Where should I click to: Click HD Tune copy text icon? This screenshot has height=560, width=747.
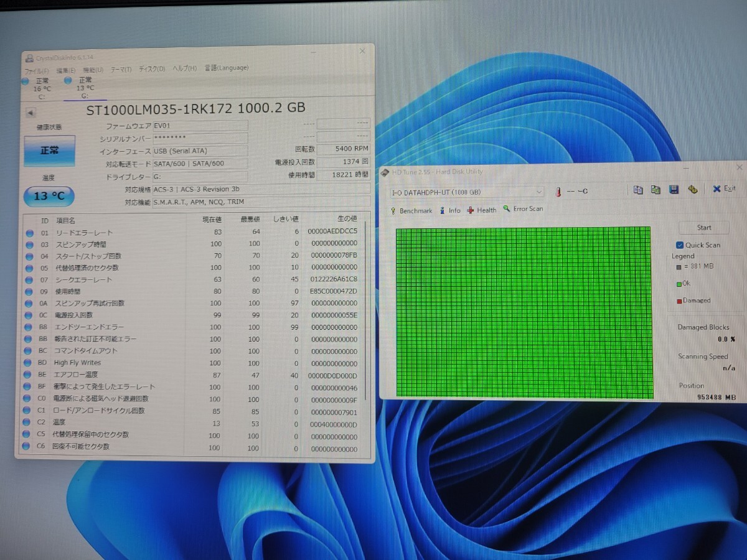(x=638, y=190)
